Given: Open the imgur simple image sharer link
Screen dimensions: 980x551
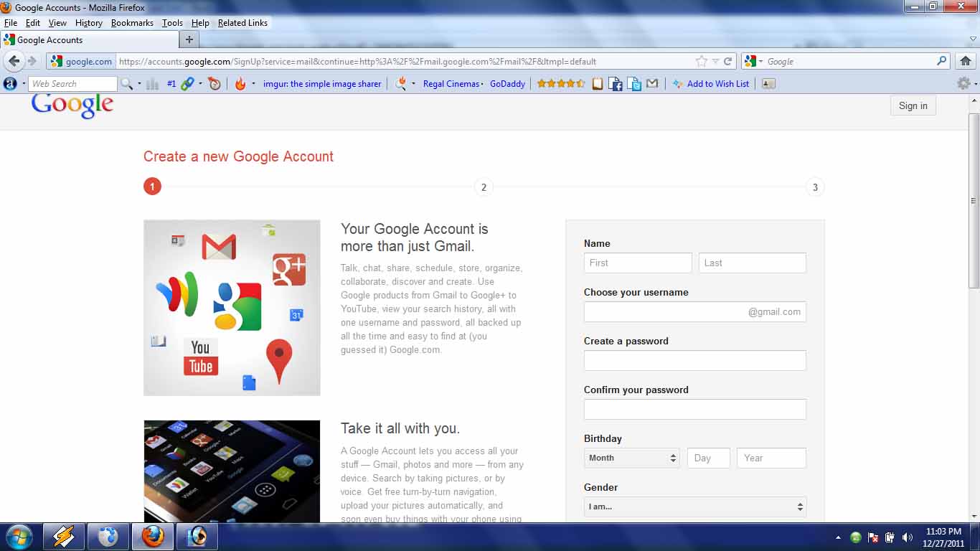Looking at the screenshot, I should (322, 84).
